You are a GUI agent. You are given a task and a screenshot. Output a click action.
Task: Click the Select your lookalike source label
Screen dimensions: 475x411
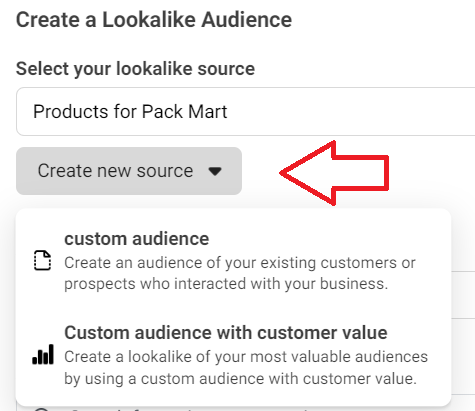[135, 69]
